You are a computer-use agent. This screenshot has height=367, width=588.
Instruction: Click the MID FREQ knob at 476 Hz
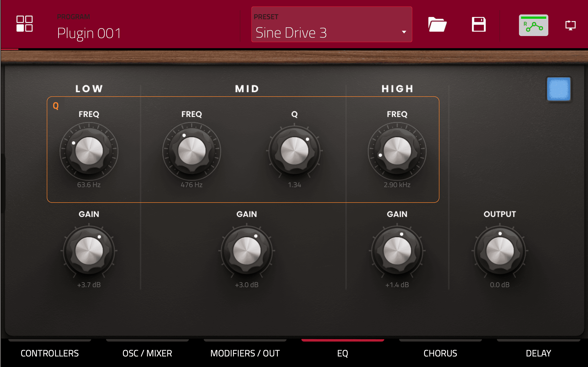point(192,151)
